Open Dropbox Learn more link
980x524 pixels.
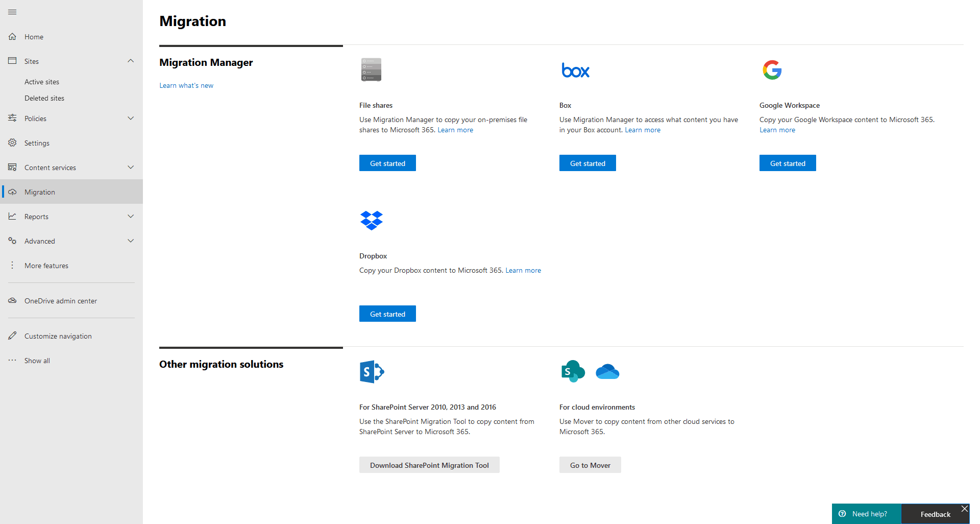click(523, 270)
